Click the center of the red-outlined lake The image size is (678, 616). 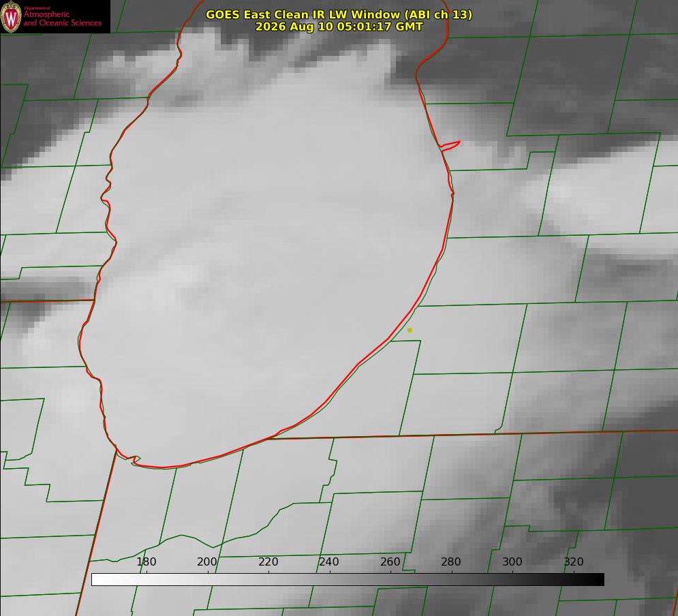268,260
